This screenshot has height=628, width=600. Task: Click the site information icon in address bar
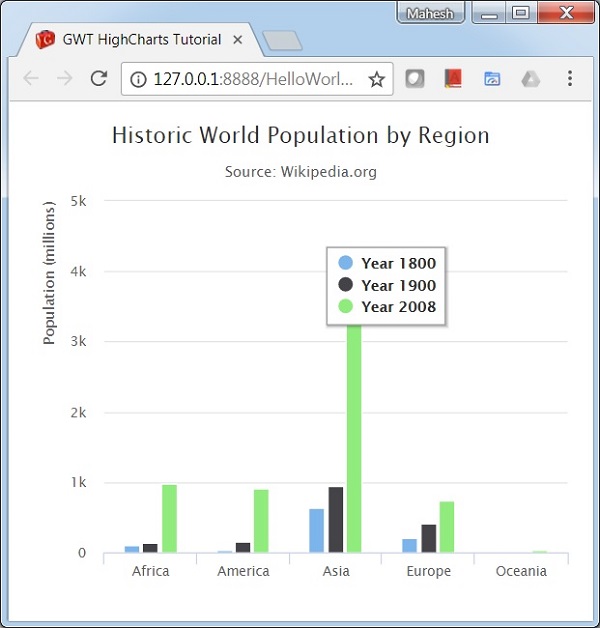tap(138, 79)
